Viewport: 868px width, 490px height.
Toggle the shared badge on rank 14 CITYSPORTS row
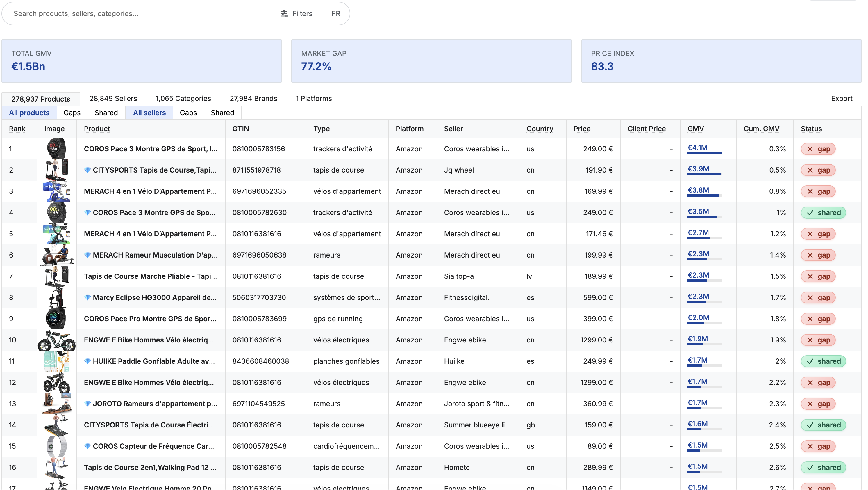tap(824, 425)
